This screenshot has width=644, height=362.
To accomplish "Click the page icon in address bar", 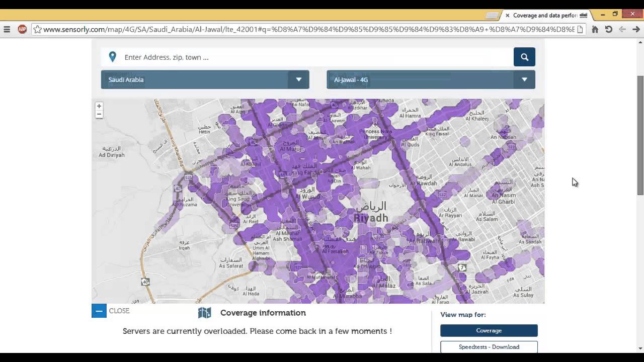I will point(580,29).
